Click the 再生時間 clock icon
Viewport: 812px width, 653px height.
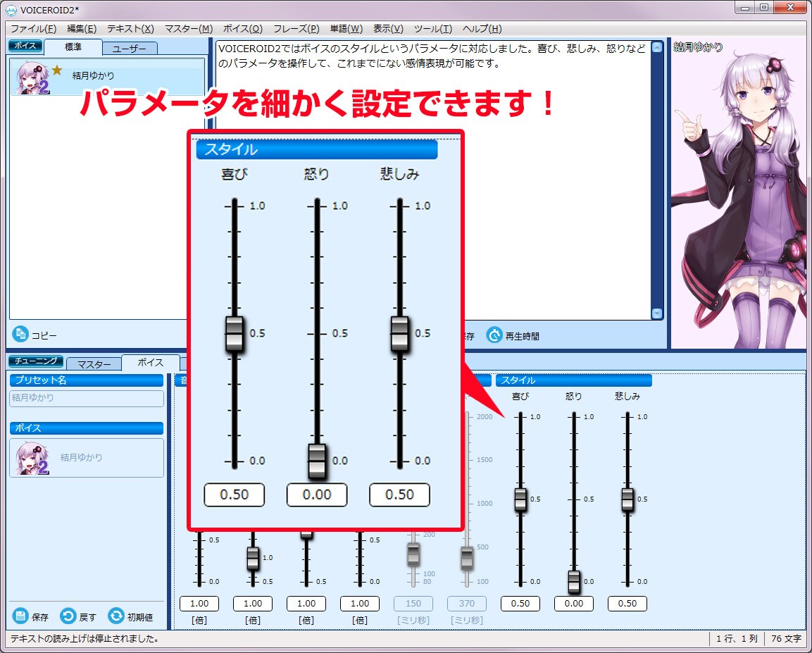pos(494,335)
